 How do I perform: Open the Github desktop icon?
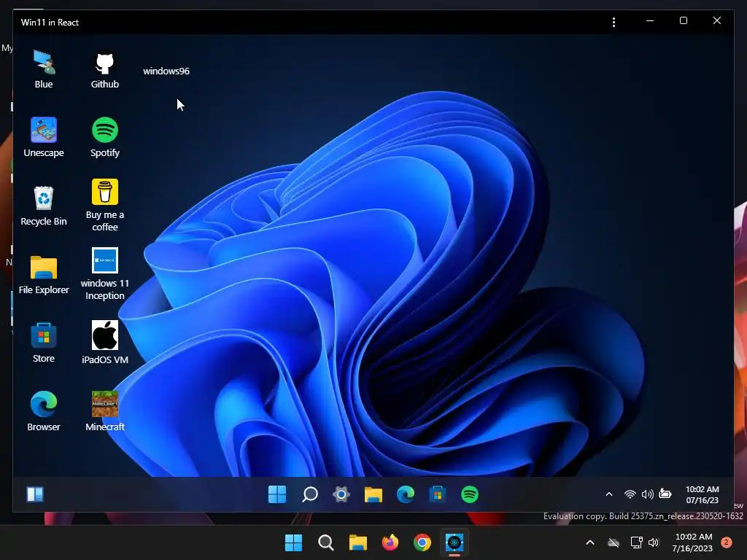[x=105, y=69]
